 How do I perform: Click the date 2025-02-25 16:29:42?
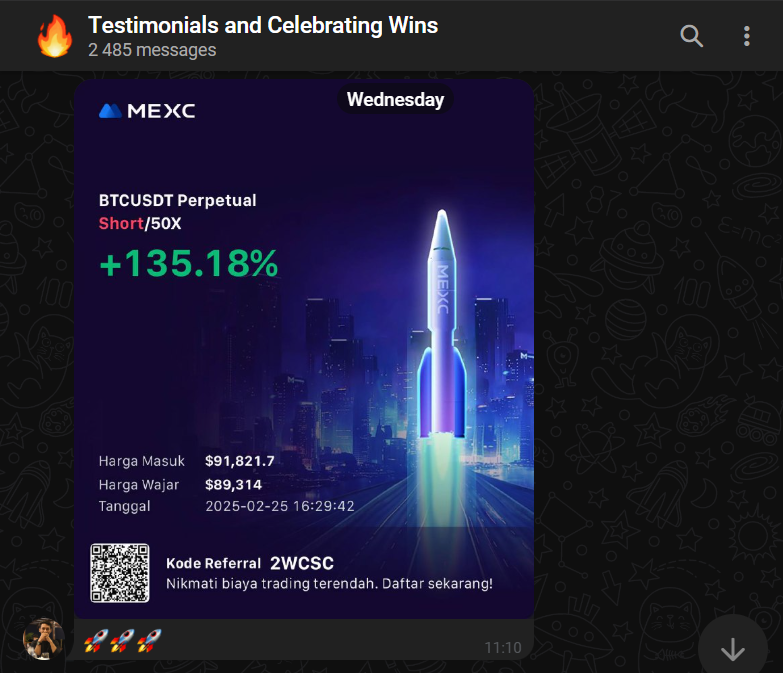point(280,506)
